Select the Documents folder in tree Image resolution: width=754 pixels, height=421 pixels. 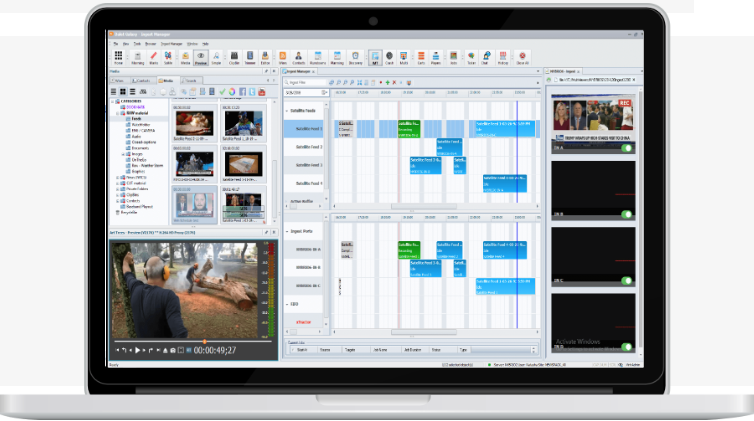(x=140, y=148)
